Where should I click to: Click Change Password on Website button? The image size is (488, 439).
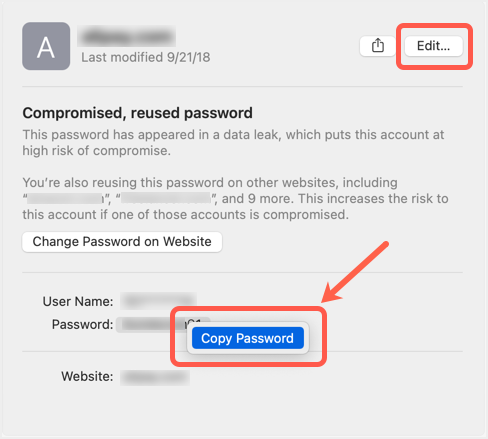pos(122,242)
